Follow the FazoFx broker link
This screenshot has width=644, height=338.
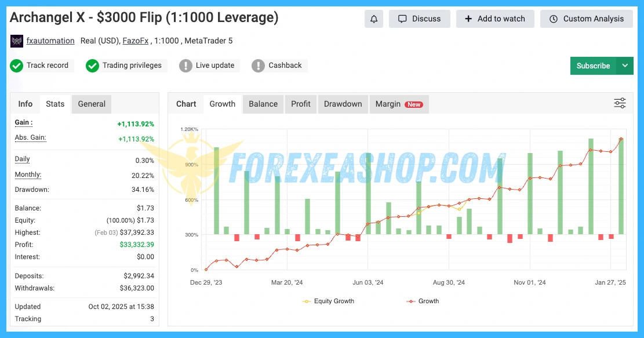coord(136,41)
